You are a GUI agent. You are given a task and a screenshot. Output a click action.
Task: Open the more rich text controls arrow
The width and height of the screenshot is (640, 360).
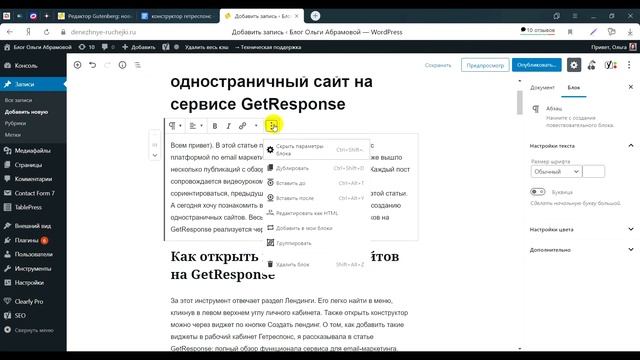click(256, 126)
